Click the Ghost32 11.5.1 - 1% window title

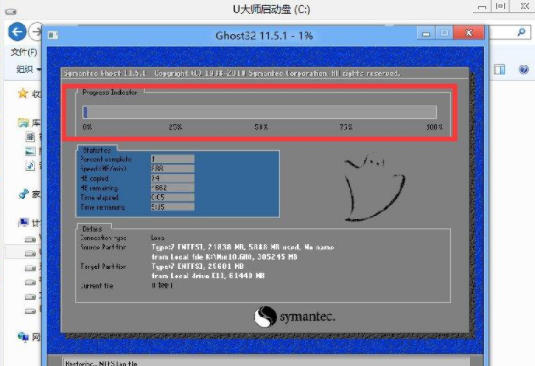click(x=264, y=35)
